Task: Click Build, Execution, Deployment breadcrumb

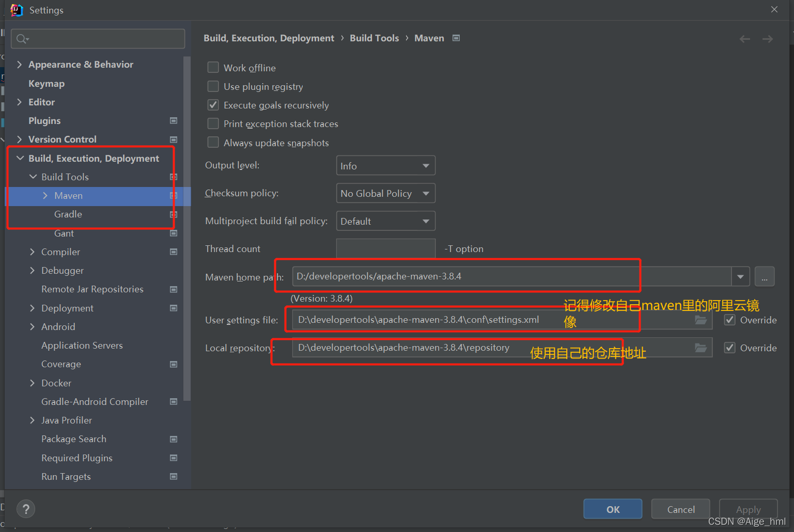Action: 269,38
